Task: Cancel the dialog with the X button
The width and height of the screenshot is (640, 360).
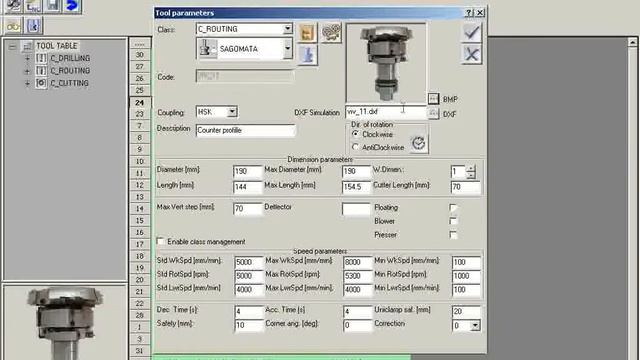Action: [x=472, y=54]
